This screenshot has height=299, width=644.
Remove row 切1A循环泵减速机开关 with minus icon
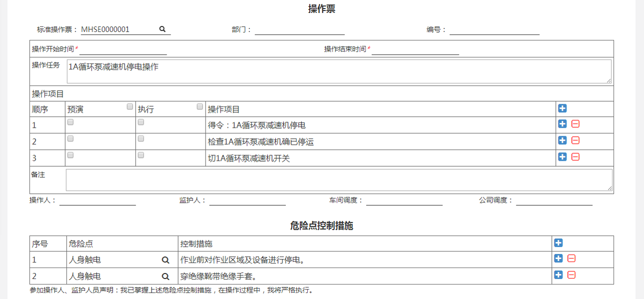(575, 157)
